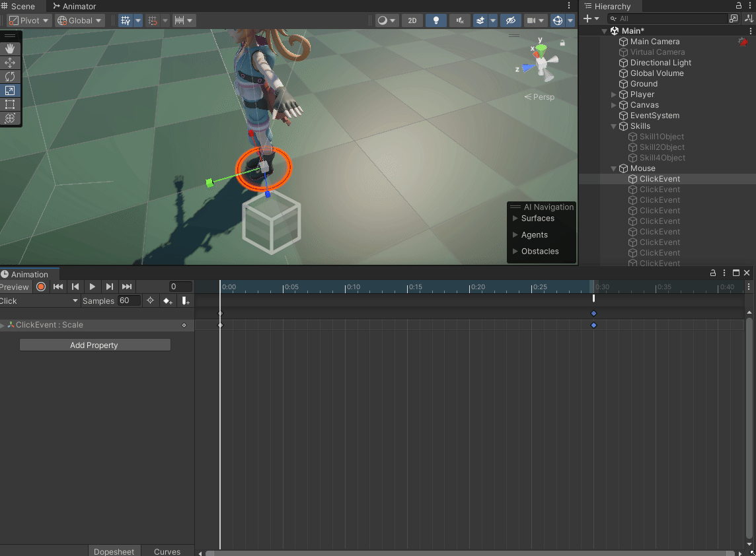This screenshot has height=556, width=756.
Task: Go to end of animation clip
Action: (x=127, y=287)
